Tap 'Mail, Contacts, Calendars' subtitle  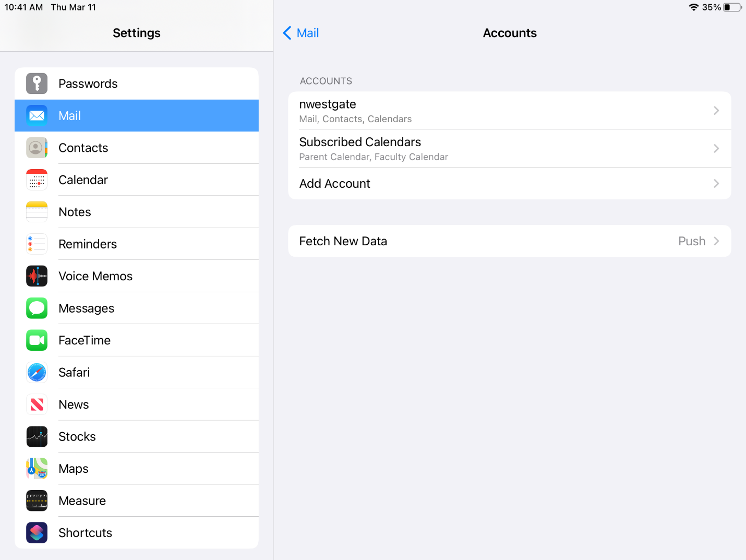click(x=355, y=119)
